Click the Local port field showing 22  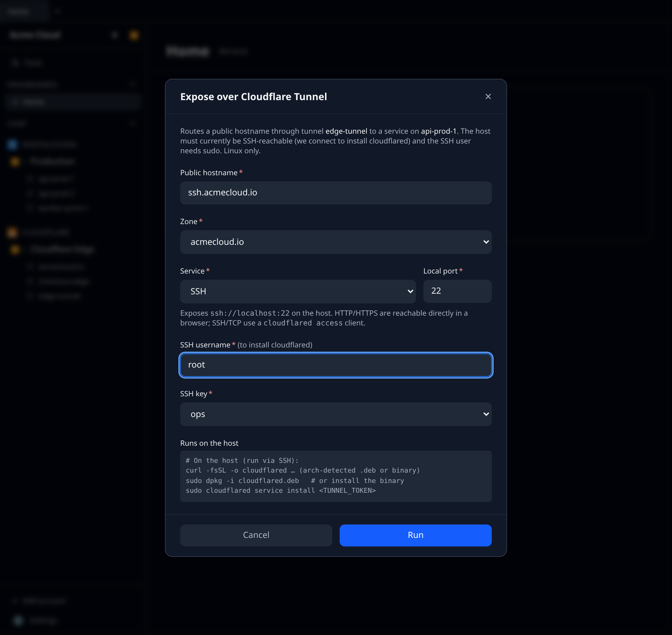pos(457,291)
